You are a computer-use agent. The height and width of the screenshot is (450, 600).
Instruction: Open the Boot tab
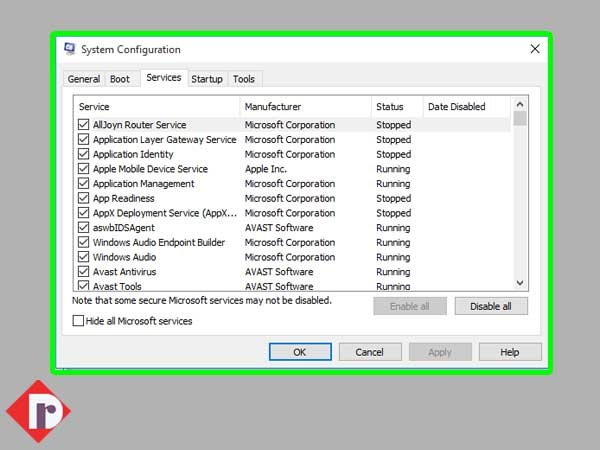[120, 79]
